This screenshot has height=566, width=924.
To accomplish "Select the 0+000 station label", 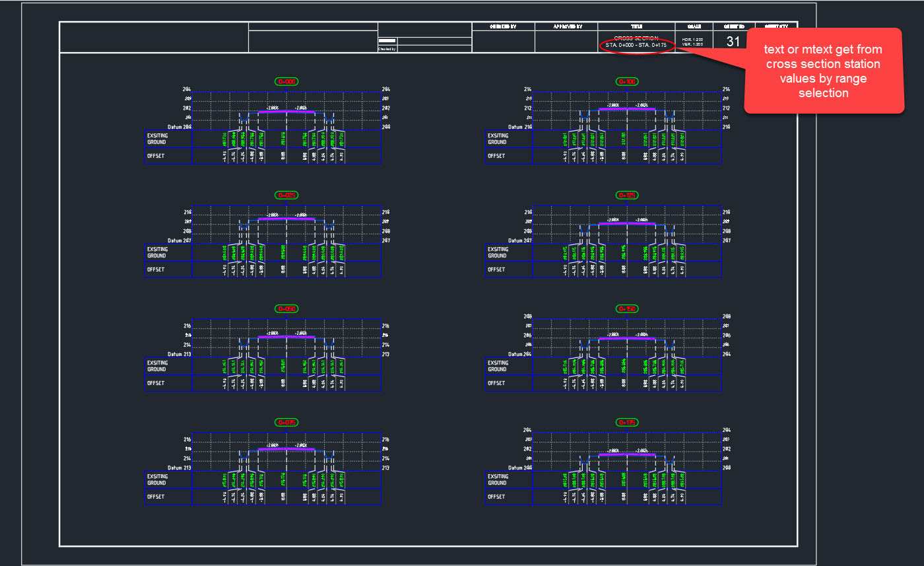I will pyautogui.click(x=287, y=82).
